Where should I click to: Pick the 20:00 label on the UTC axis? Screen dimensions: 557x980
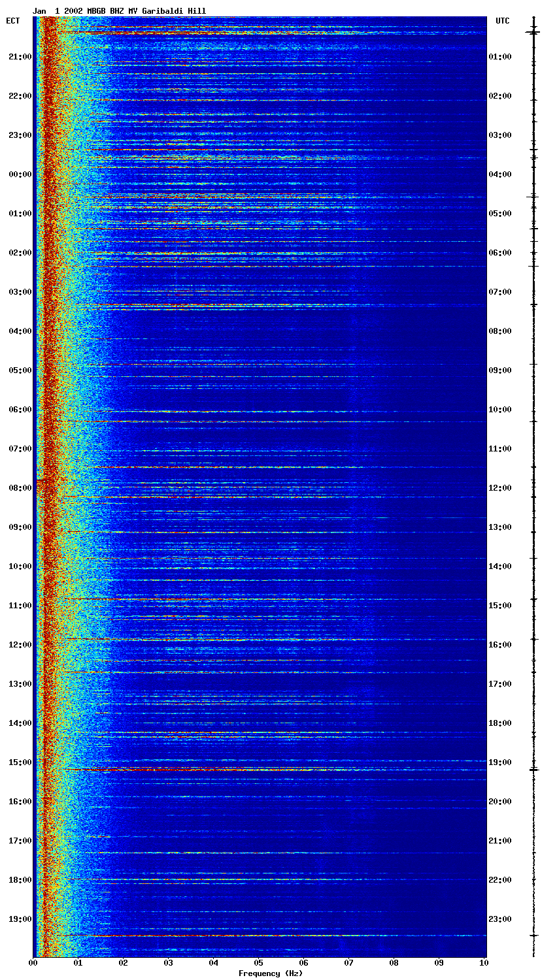(x=500, y=802)
